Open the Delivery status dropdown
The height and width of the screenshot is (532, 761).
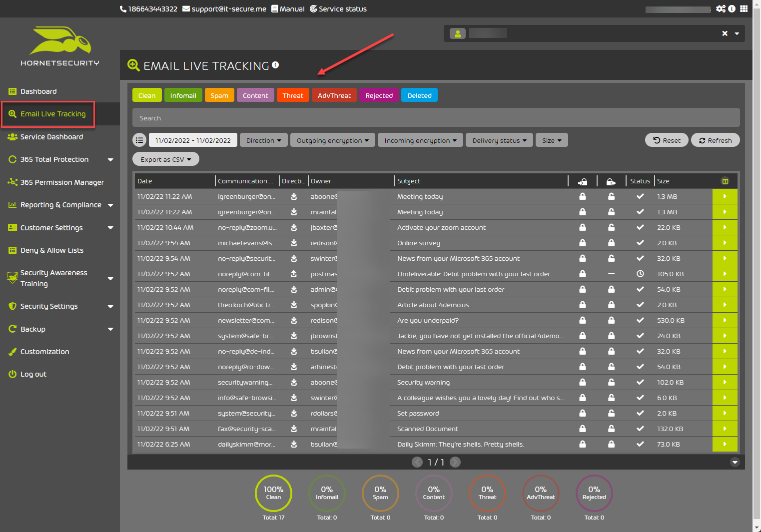500,140
